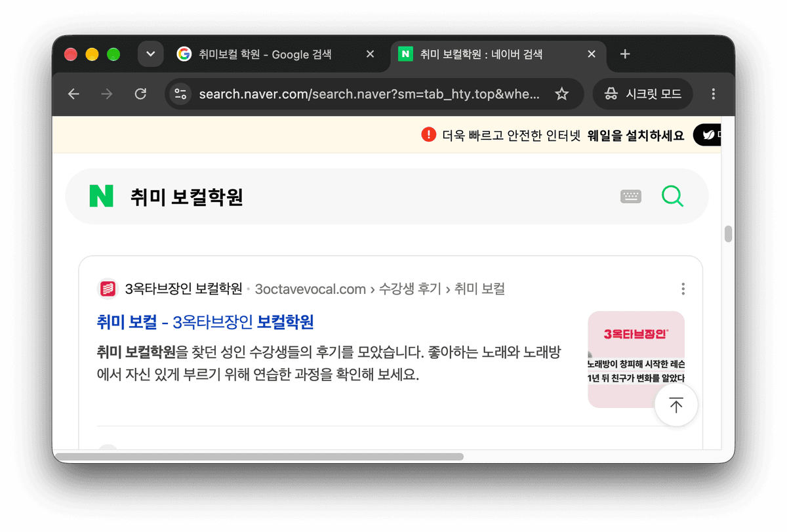Image resolution: width=787 pixels, height=532 pixels.
Task: Switch to the Google 검색 tab
Action: point(266,54)
